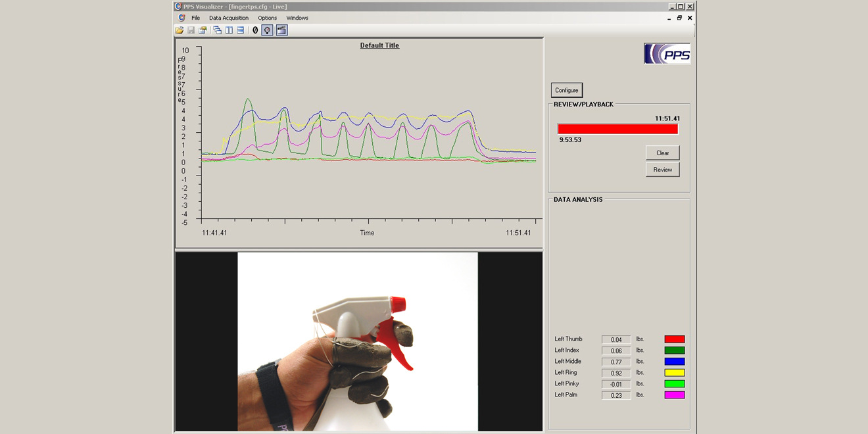The width and height of the screenshot is (868, 434).
Task: Open the File menu
Action: 195,18
